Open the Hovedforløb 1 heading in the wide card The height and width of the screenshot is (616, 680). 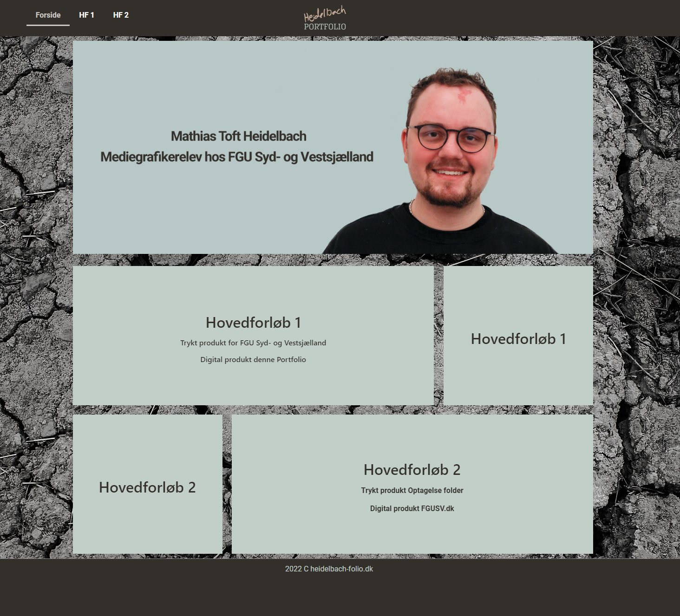[x=253, y=323]
